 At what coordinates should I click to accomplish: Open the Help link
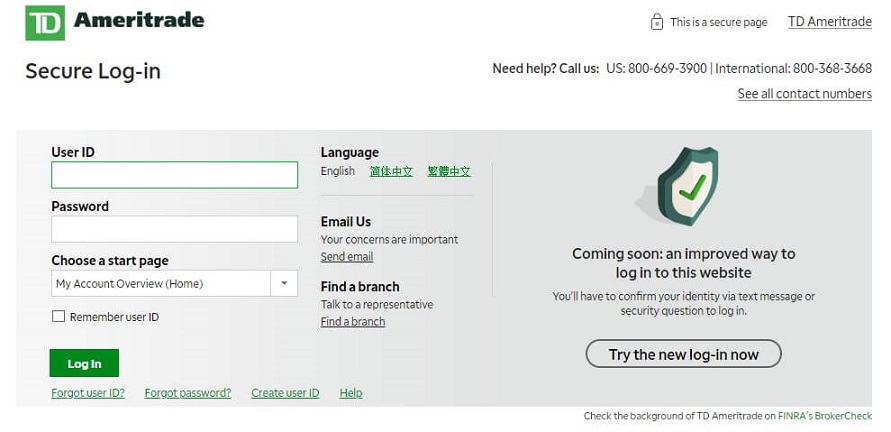click(x=351, y=393)
